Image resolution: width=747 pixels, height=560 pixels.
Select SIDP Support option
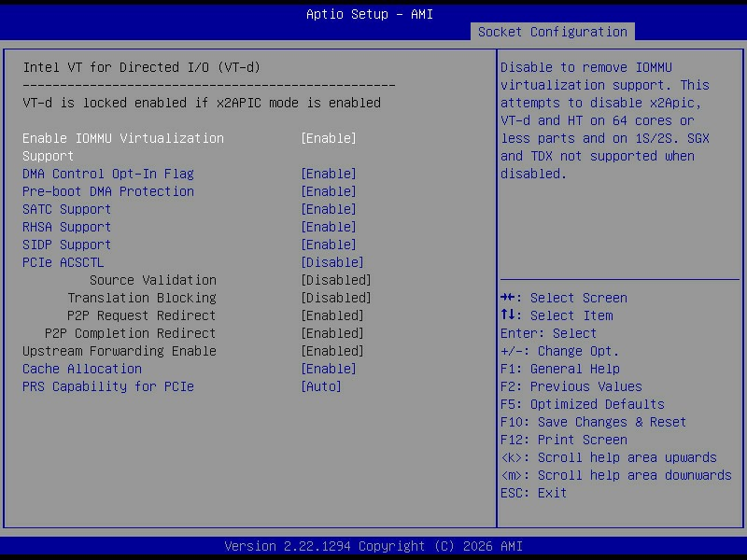click(x=66, y=245)
